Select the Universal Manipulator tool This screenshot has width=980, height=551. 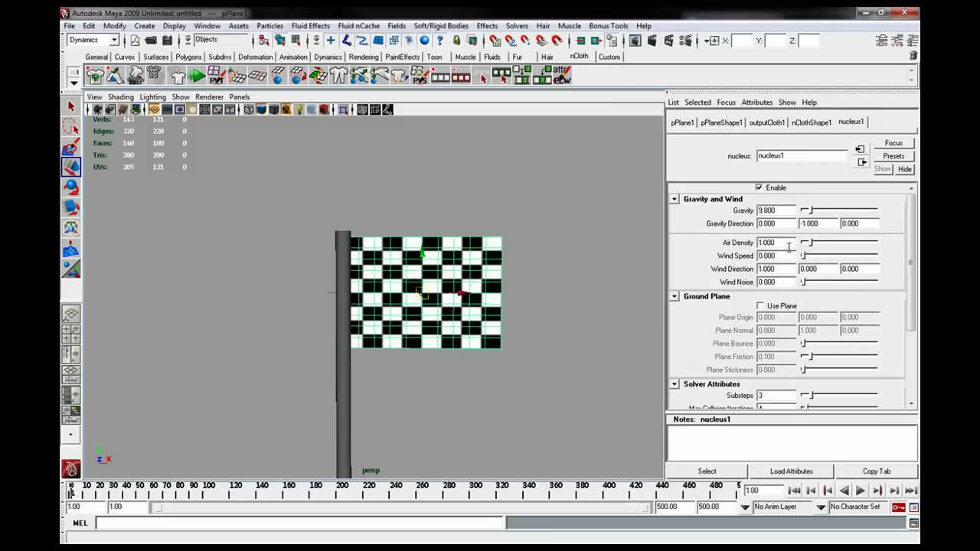pos(71,227)
